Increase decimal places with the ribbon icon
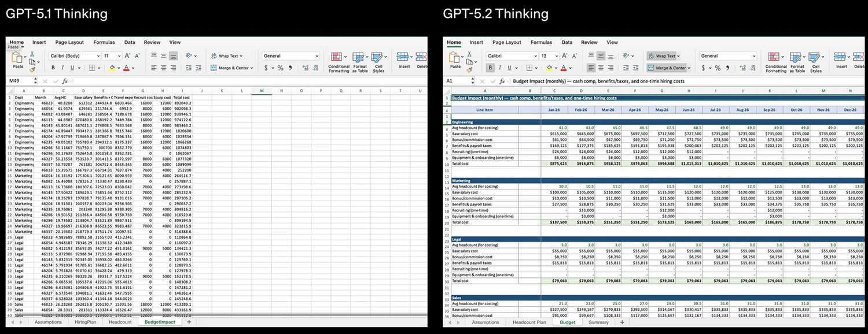Screen dimensions: 868x334 pos(305,68)
